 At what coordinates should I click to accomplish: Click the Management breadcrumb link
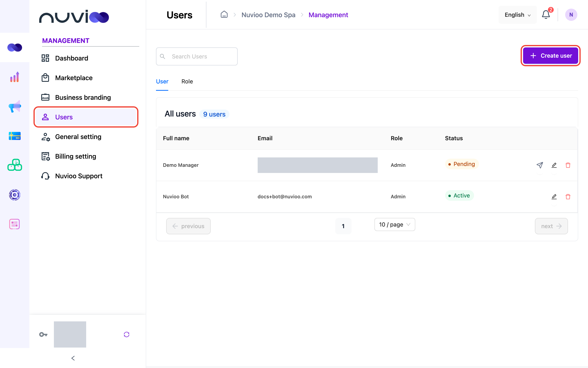[328, 15]
